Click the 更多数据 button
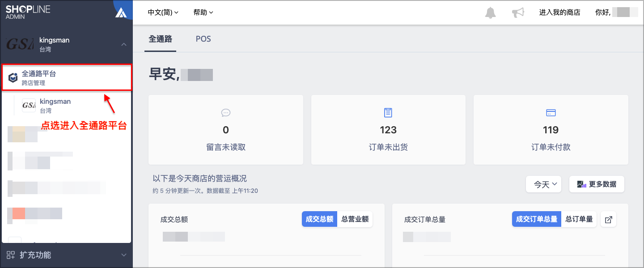Viewport: 644px width, 268px height. tap(597, 184)
